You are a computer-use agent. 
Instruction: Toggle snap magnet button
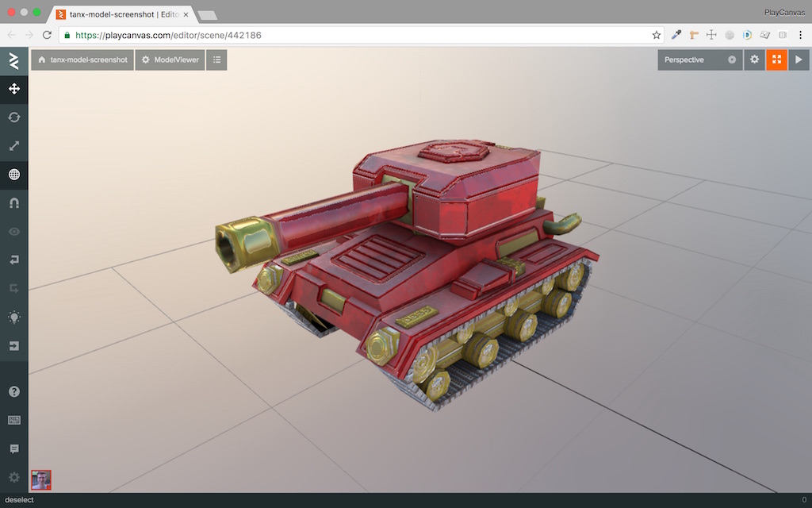click(x=13, y=203)
